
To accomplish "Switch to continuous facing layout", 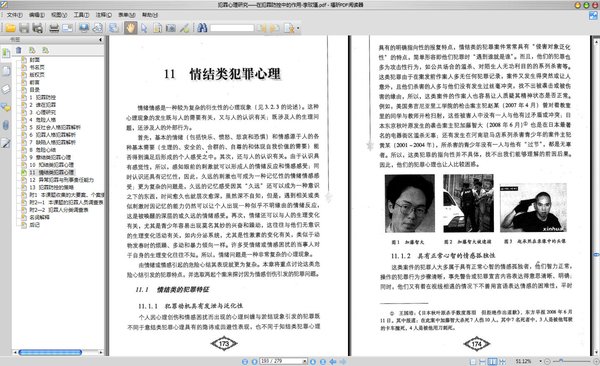I will point(502,361).
